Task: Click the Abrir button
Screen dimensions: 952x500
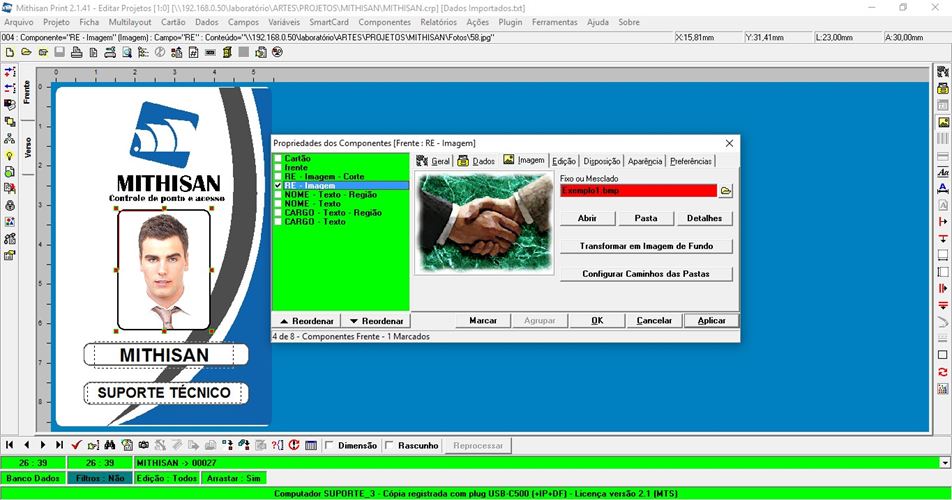Action: point(587,218)
